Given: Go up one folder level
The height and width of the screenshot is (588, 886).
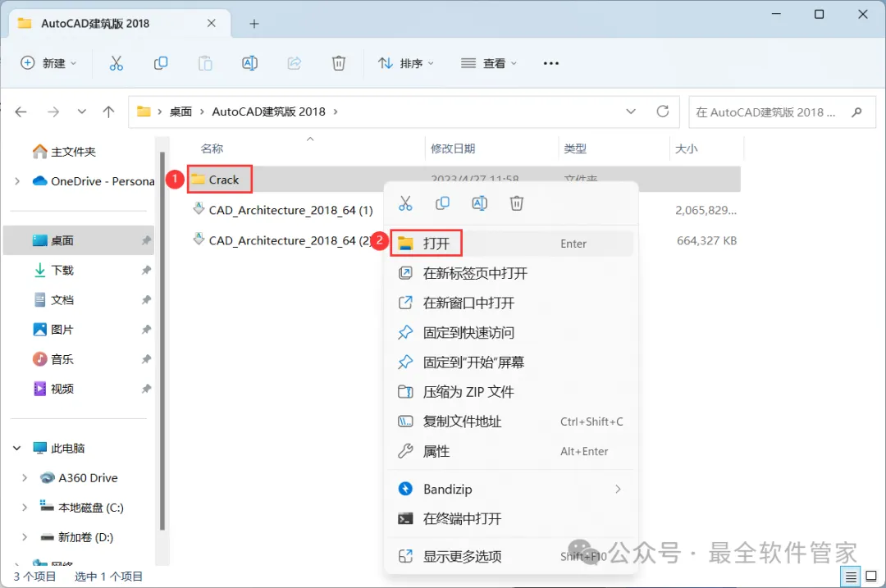Looking at the screenshot, I should pyautogui.click(x=108, y=112).
